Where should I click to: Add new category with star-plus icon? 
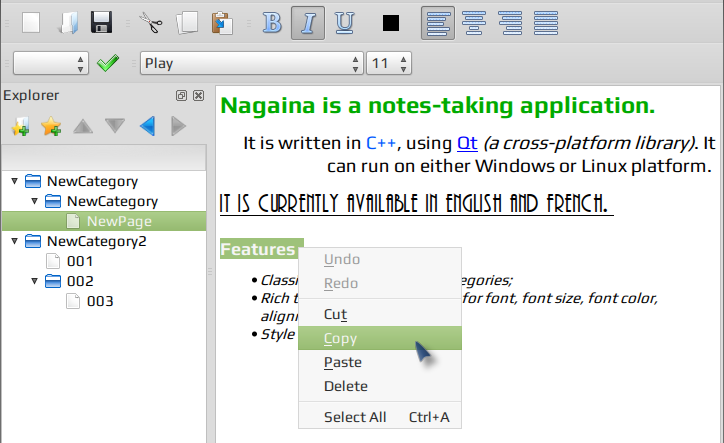point(51,126)
